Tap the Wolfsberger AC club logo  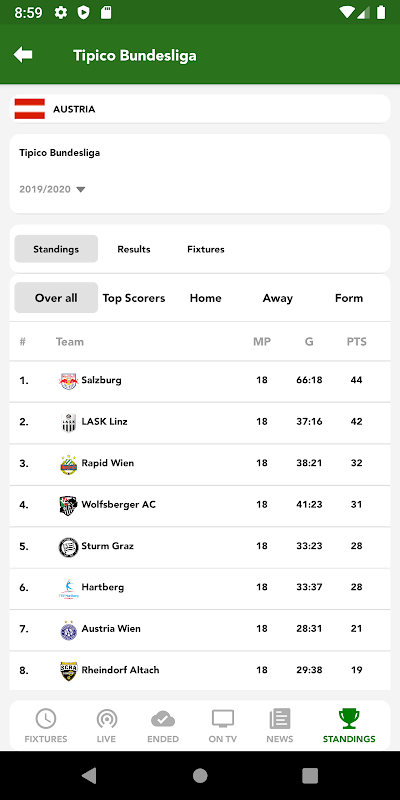click(x=68, y=505)
